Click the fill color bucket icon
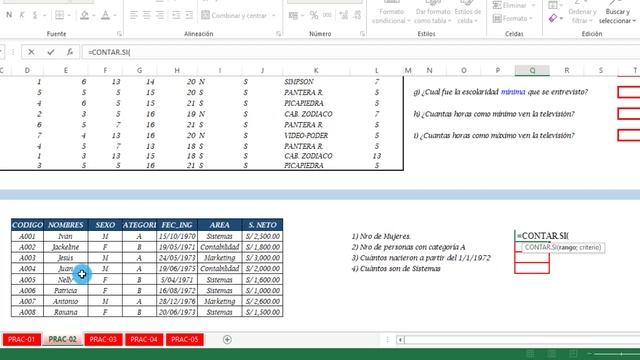 point(84,15)
